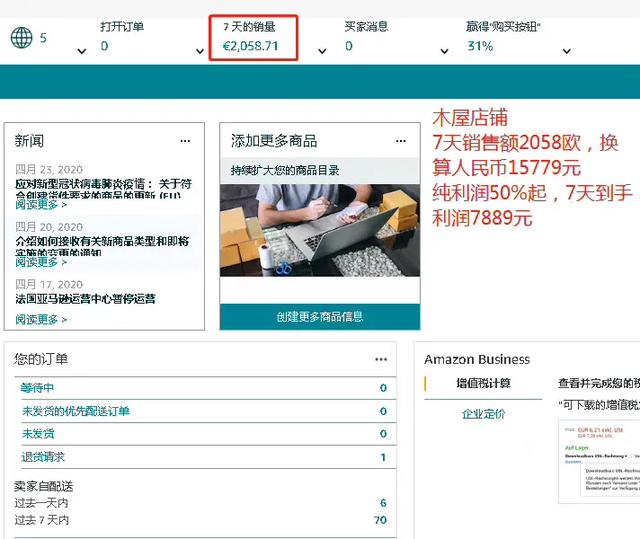Open 阅读更多 under the April 23 news
This screenshot has width=640, height=539.
pyautogui.click(x=41, y=204)
